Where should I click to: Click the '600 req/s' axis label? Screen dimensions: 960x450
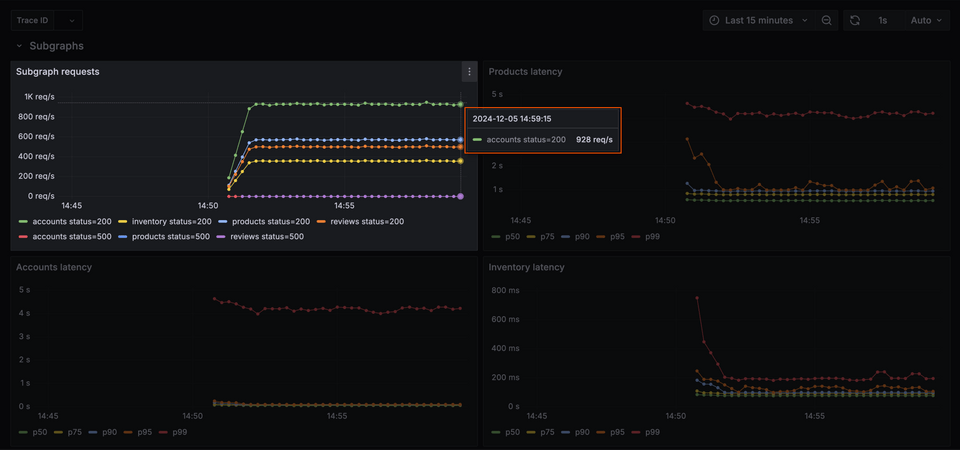click(37, 137)
